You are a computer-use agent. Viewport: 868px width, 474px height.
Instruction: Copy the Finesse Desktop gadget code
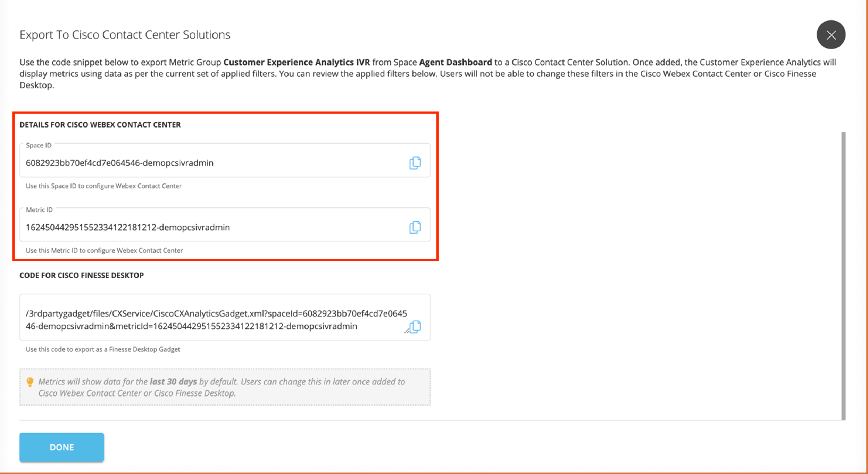coord(415,327)
